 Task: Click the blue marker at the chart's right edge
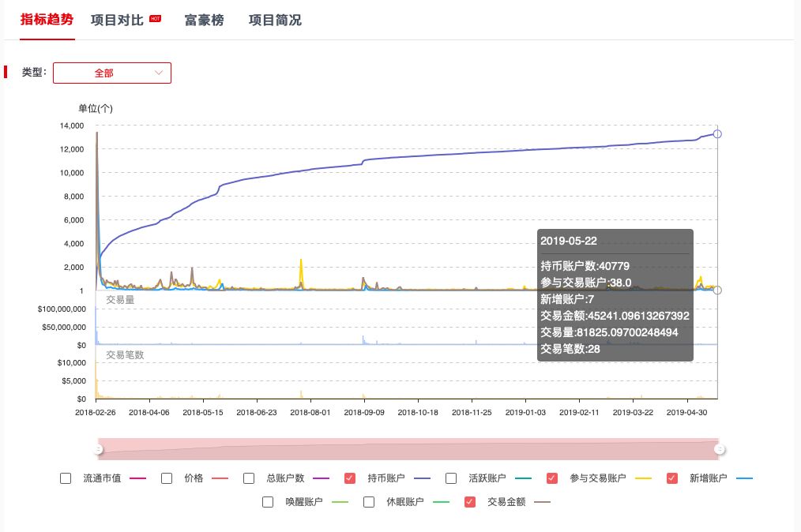click(717, 134)
